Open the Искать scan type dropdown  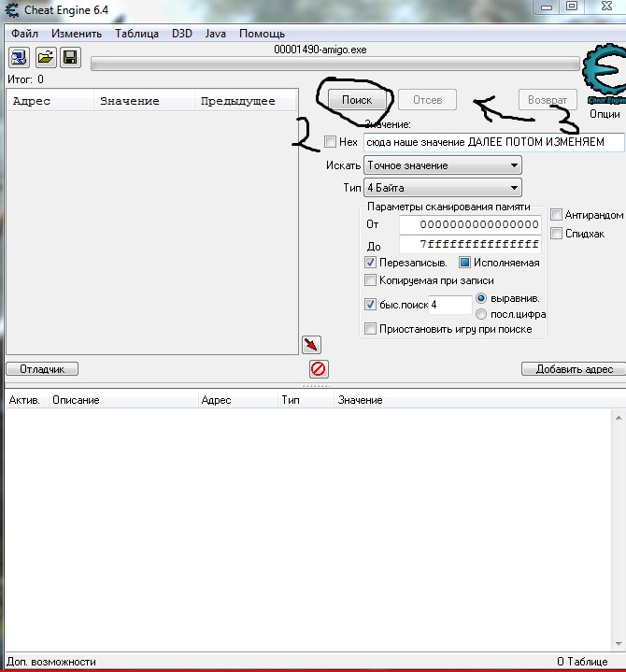[443, 165]
